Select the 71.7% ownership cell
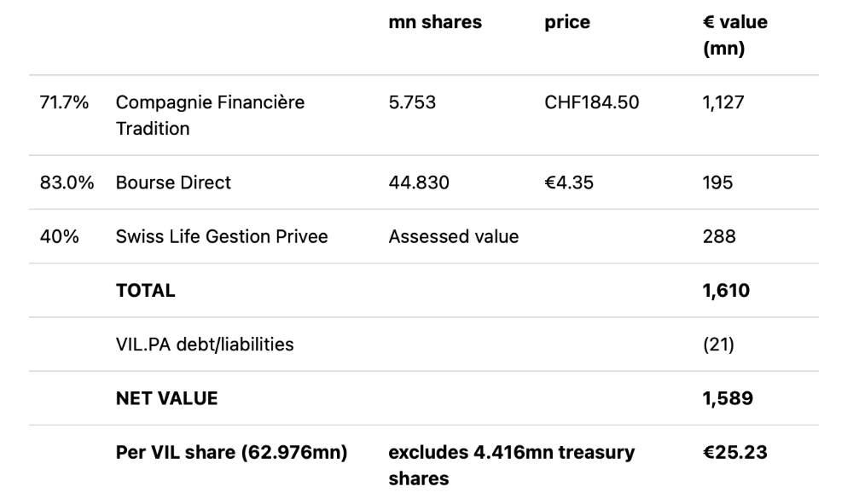853x504 pixels. [62, 102]
